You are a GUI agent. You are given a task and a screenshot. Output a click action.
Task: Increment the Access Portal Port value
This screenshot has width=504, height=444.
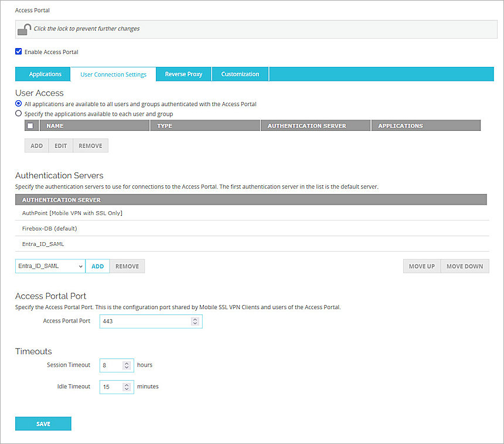(x=195, y=318)
